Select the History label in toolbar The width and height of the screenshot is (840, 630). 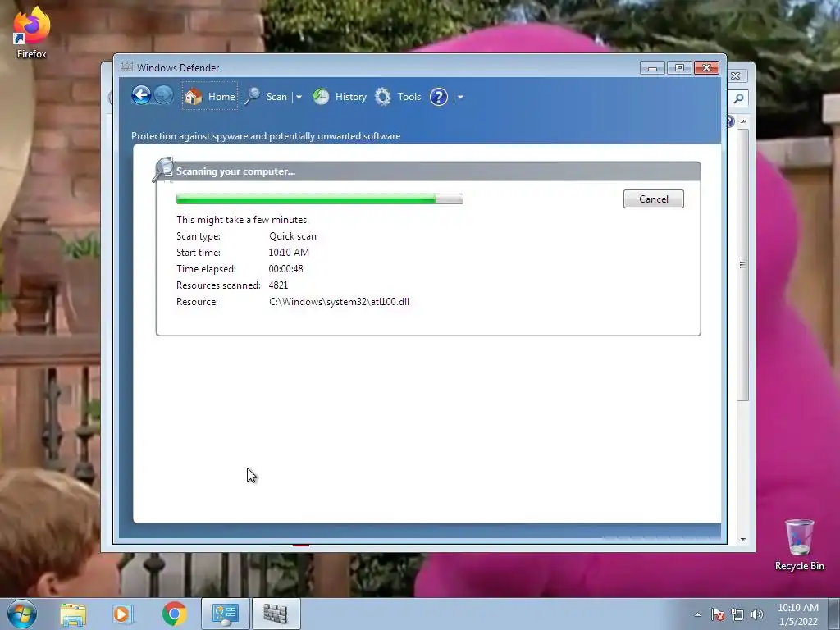(351, 97)
